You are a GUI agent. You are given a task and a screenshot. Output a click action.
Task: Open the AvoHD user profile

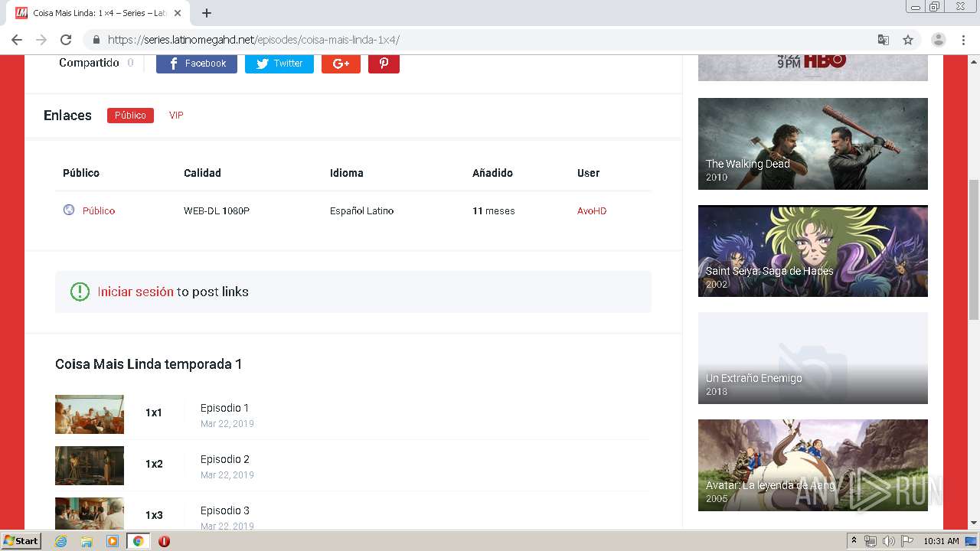tap(592, 211)
